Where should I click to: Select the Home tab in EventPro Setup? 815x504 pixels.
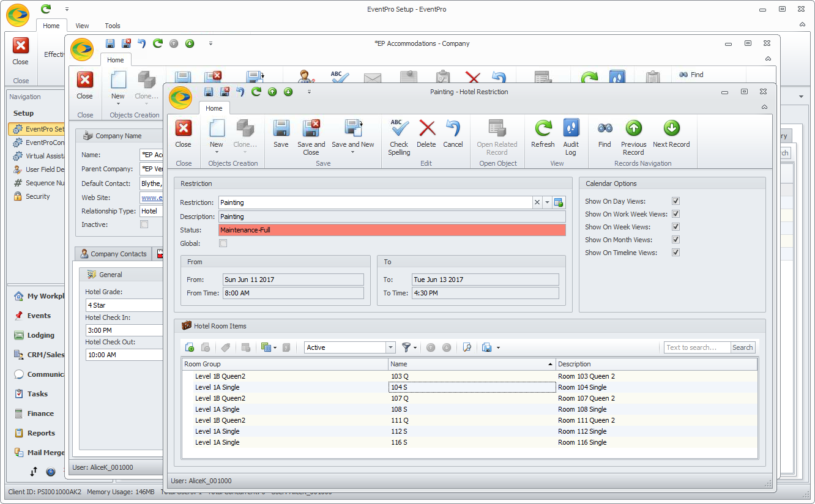(51, 26)
